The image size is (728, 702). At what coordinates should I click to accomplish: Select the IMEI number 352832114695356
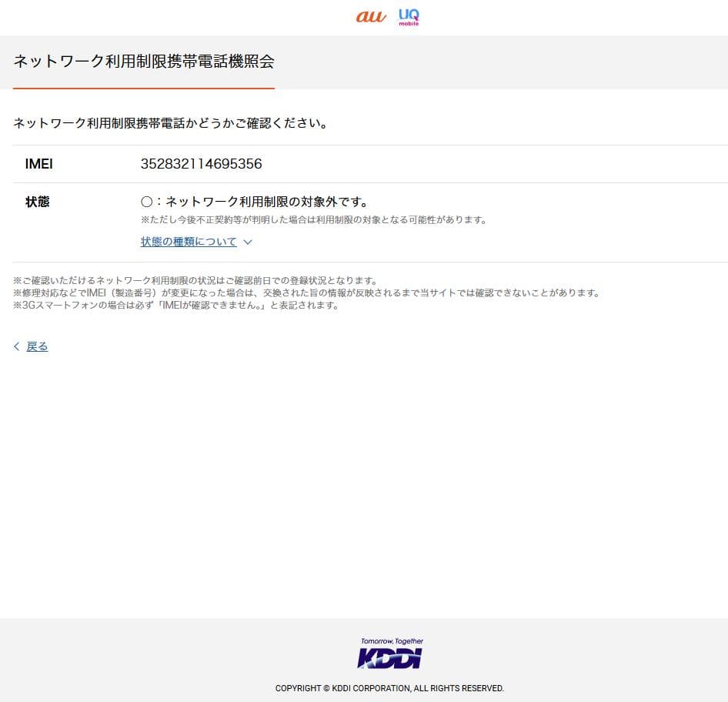[x=201, y=163]
